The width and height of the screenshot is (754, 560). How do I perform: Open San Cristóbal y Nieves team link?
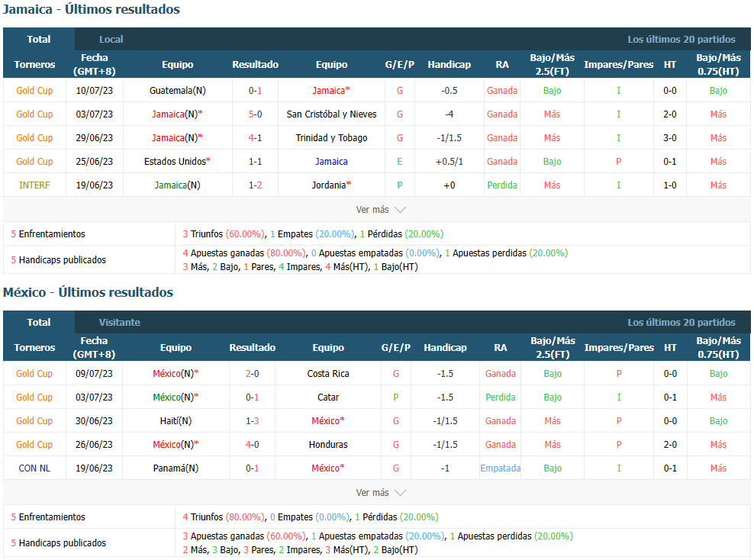(x=331, y=114)
